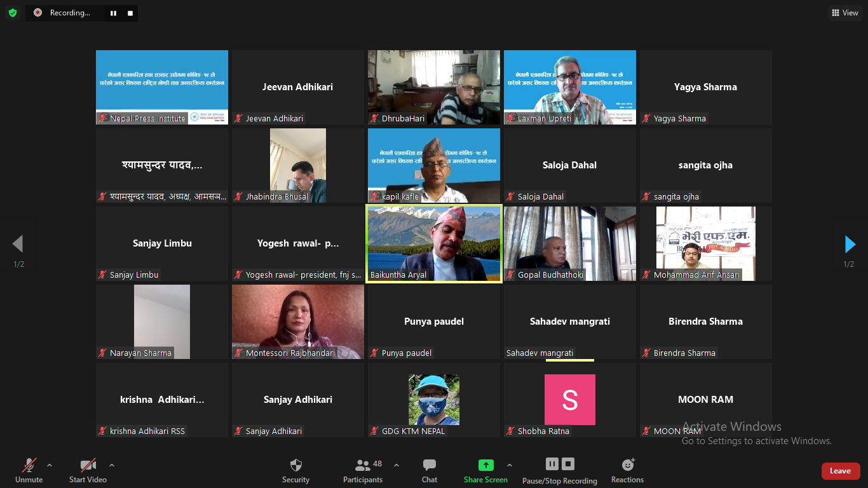
Task: Expand share options arrow beside Share Screen
Action: pyautogui.click(x=509, y=465)
